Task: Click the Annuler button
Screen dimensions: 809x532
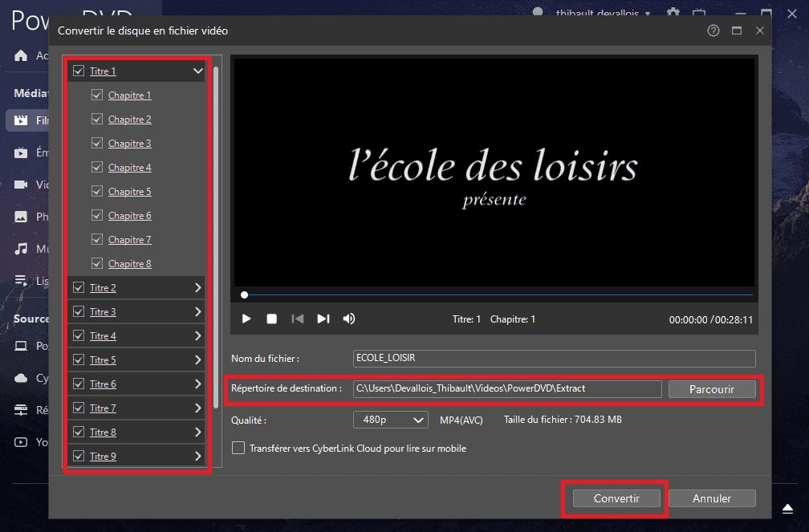Action: coord(712,498)
